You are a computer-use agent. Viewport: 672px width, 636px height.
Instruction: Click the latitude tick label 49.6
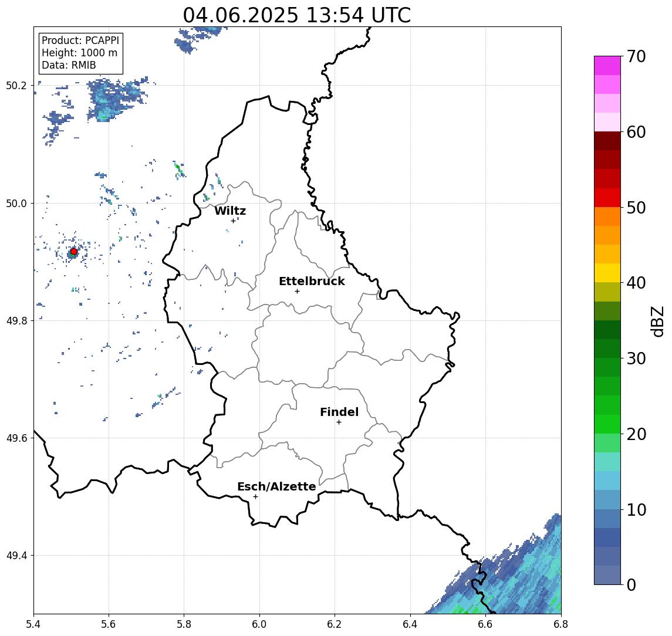point(16,438)
